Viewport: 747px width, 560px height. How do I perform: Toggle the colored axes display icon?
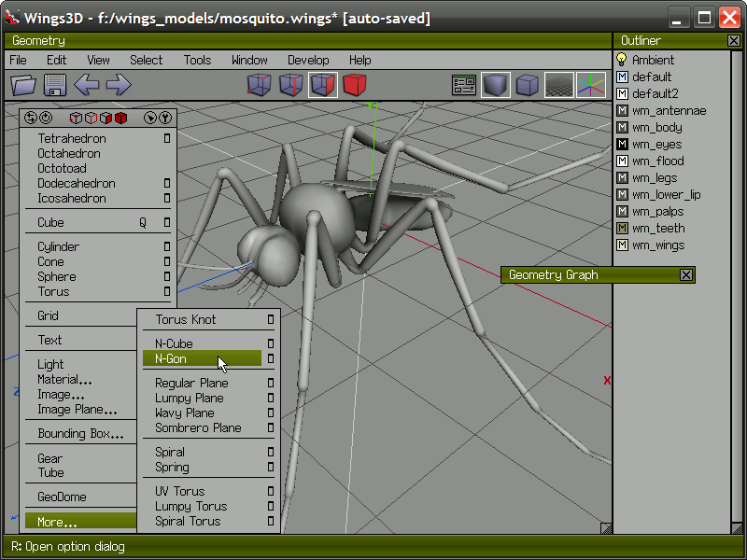[591, 85]
